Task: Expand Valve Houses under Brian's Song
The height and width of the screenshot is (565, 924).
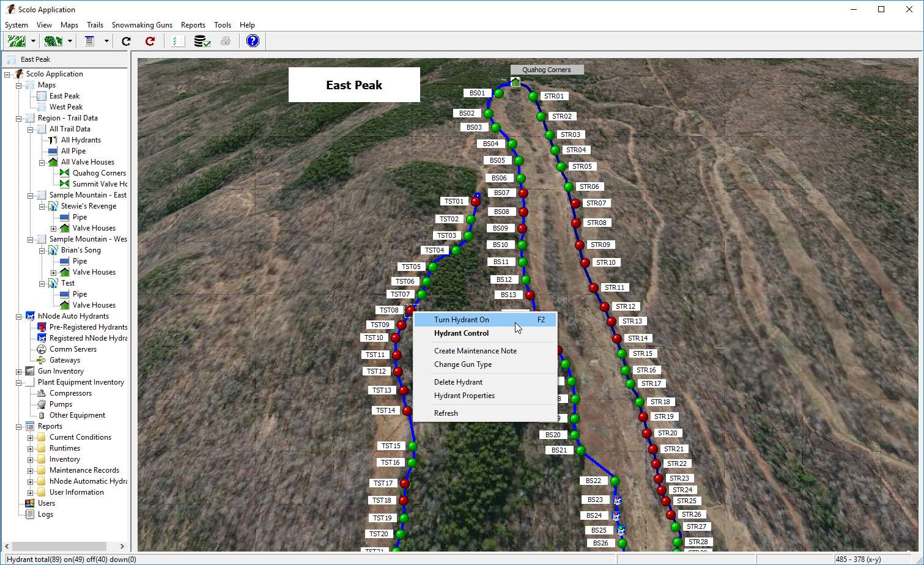Action: [53, 271]
